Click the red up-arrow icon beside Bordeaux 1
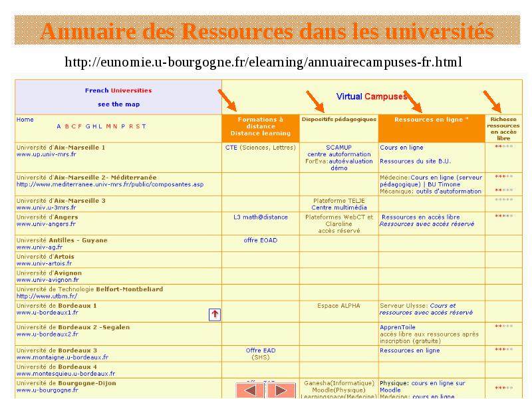Viewport: 532px width, 399px height. coord(214,315)
